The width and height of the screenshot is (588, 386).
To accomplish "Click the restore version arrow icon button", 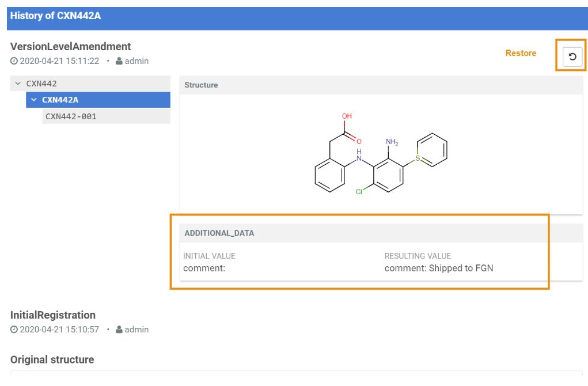I will tap(572, 56).
